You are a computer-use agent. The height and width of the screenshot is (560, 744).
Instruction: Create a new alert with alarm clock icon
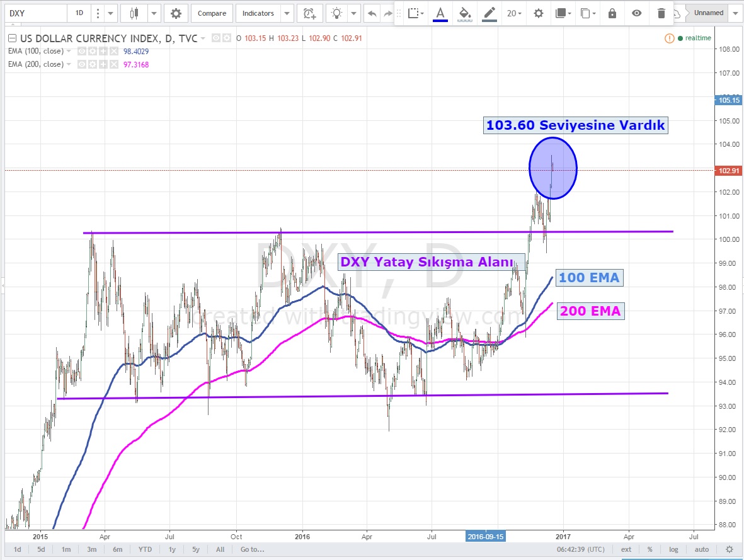point(309,13)
